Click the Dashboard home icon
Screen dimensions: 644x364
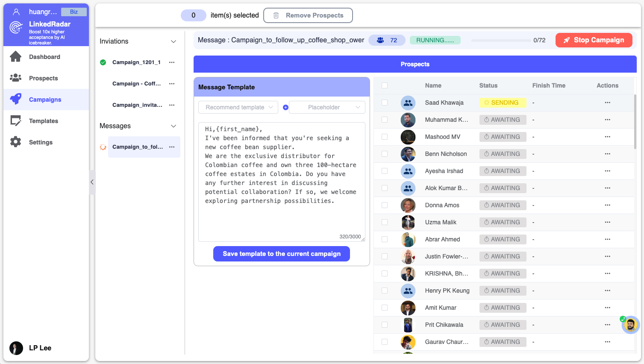(x=16, y=56)
